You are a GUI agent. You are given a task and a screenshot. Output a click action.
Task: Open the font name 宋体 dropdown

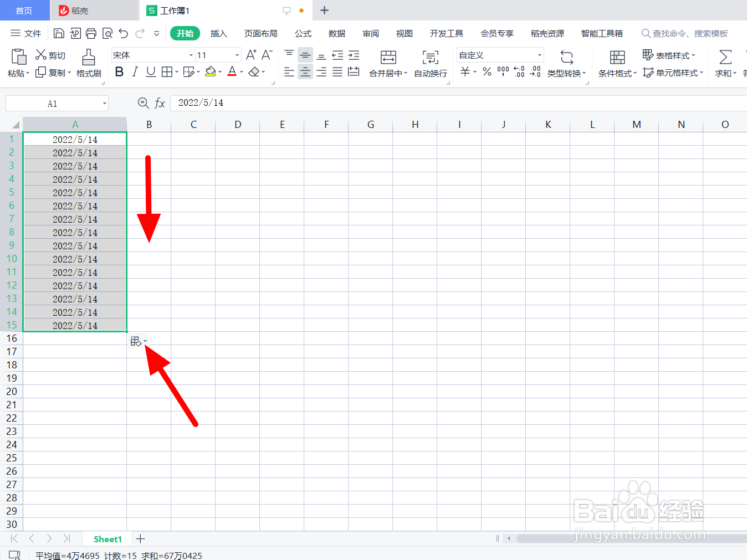[191, 55]
